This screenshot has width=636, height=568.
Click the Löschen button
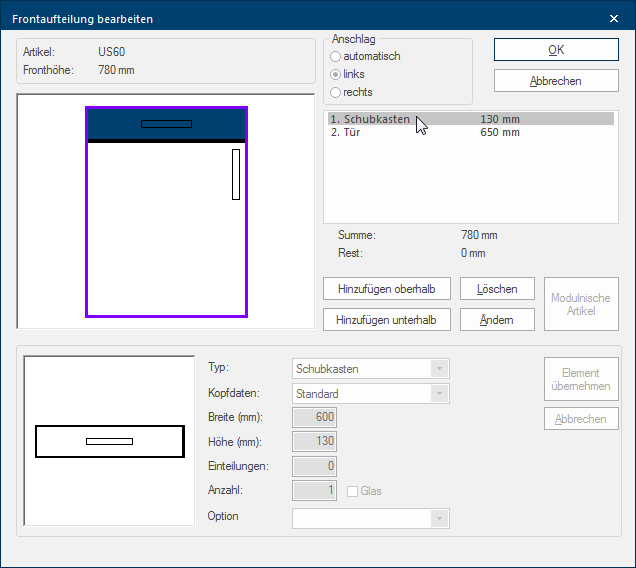(x=497, y=289)
